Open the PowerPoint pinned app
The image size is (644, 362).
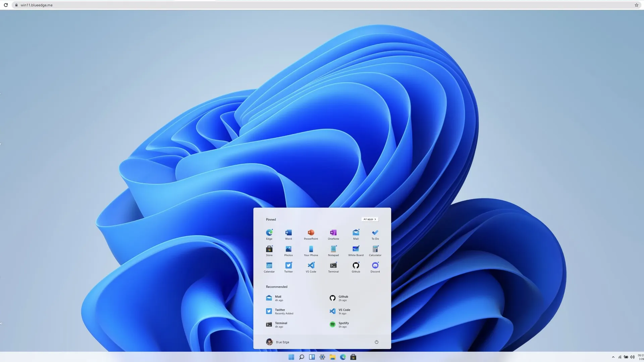[x=311, y=233]
